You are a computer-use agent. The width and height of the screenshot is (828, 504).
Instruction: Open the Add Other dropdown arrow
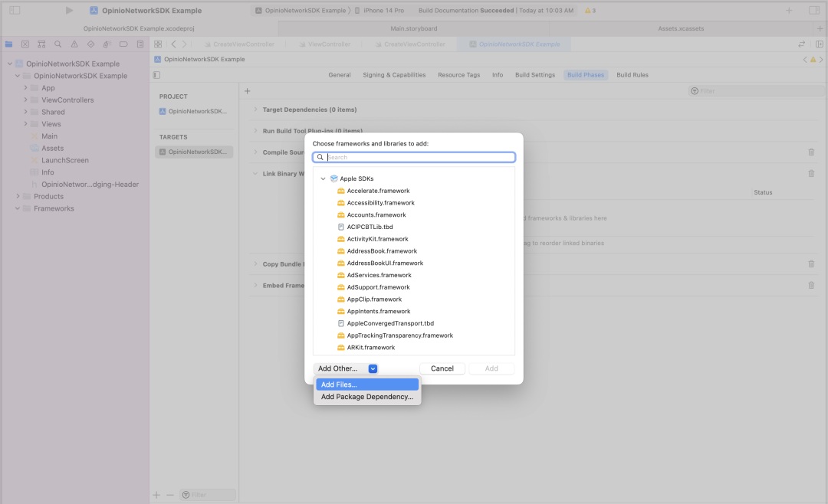coord(373,368)
